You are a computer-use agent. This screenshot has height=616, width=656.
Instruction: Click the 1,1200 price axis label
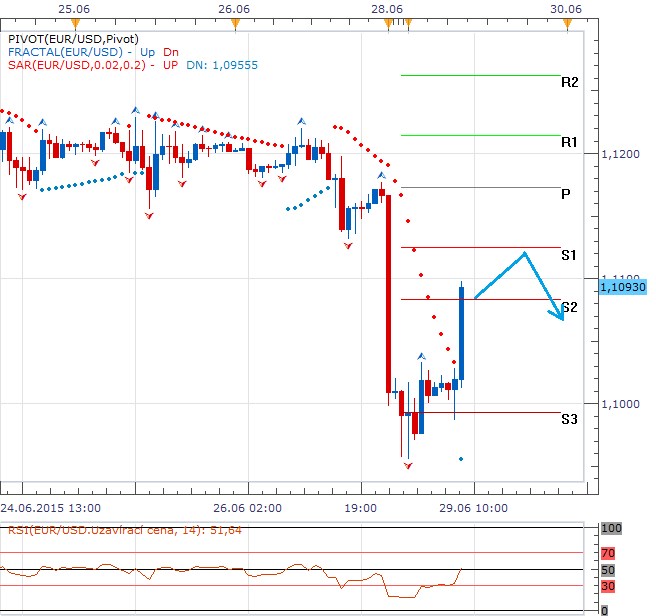pyautogui.click(x=620, y=155)
